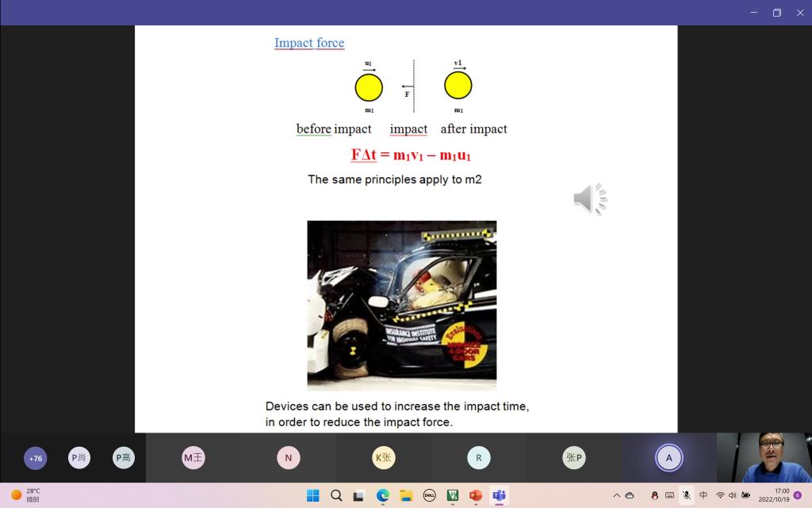
Task: Open the Dell app in taskbar
Action: 430,495
